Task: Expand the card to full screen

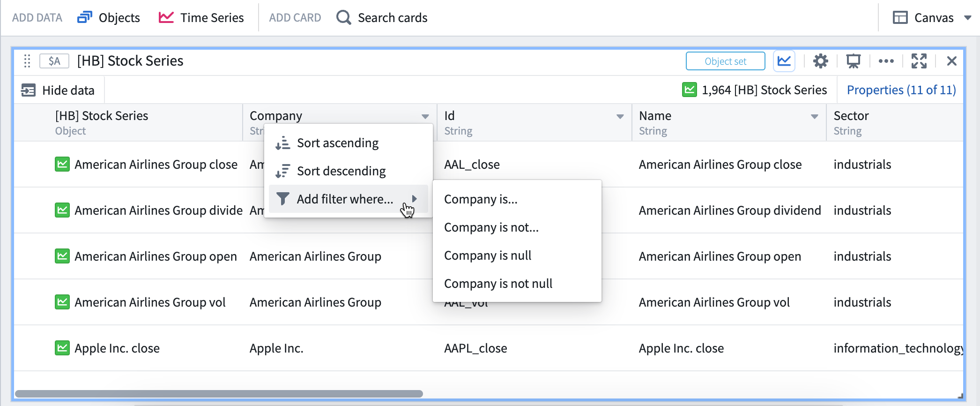Action: click(x=919, y=61)
